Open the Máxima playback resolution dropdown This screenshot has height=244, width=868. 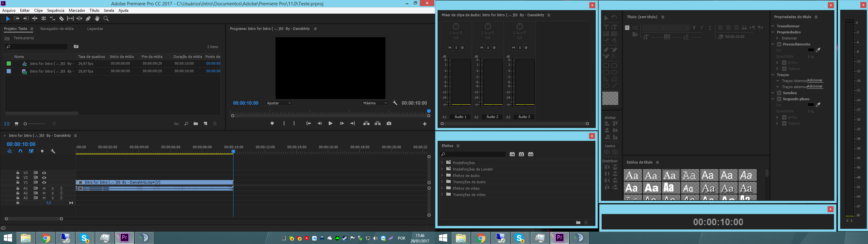click(375, 103)
